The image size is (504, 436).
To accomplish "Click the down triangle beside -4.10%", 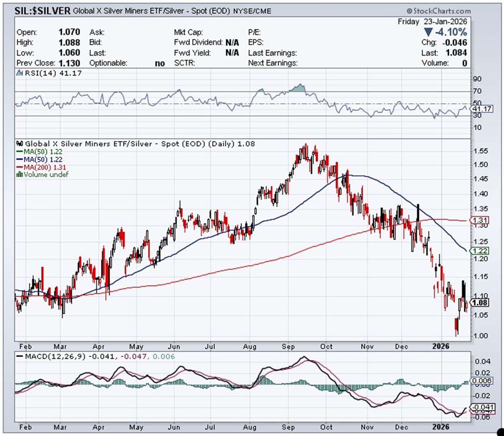I will point(428,32).
